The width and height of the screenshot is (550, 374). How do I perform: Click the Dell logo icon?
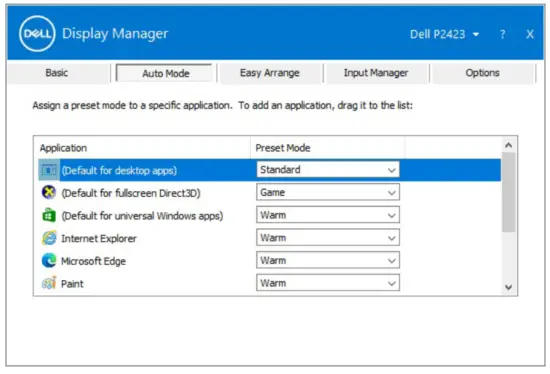tap(37, 34)
